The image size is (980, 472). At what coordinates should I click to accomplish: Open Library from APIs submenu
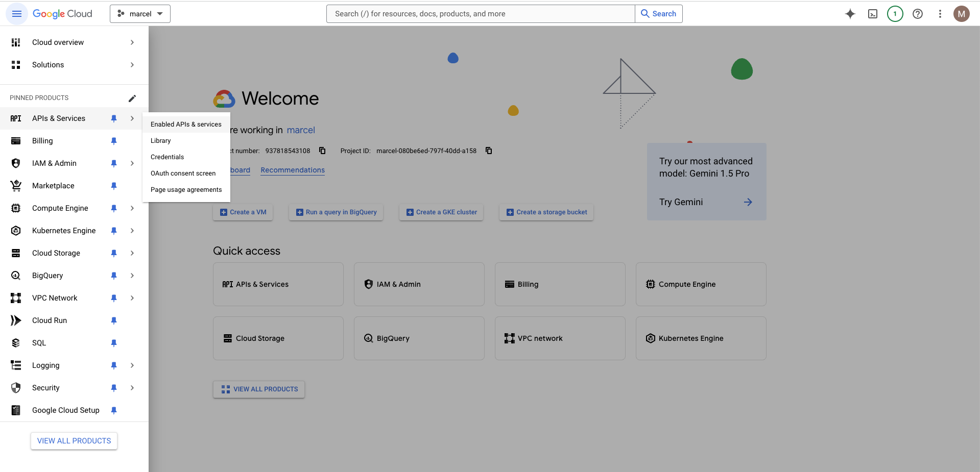click(186, 141)
